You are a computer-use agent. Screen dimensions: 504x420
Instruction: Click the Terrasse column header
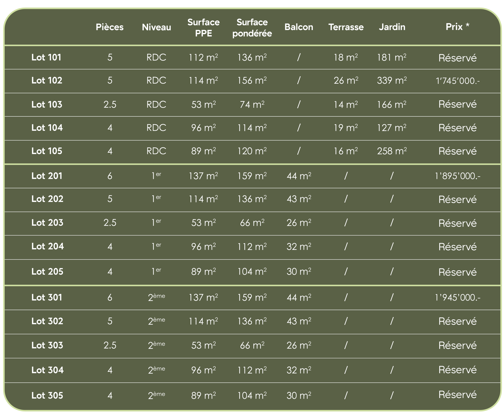(346, 27)
